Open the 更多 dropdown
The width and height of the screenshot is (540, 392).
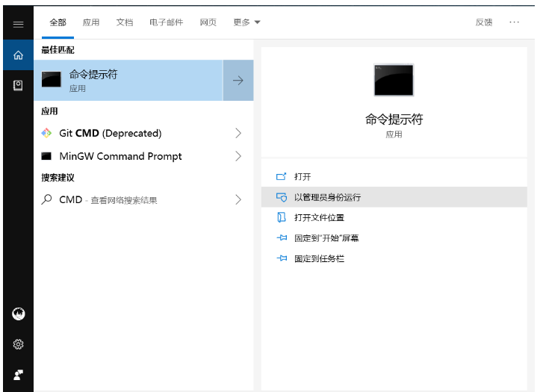coord(246,22)
